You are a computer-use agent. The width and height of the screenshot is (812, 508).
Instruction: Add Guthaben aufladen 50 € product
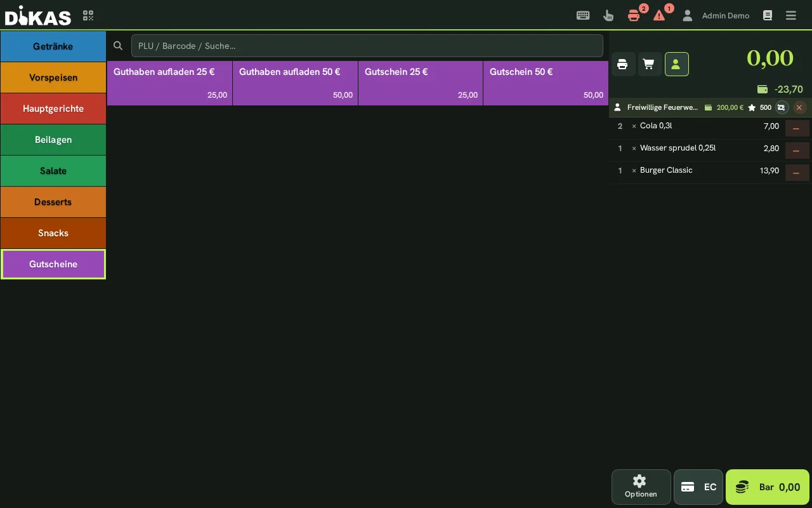(295, 83)
